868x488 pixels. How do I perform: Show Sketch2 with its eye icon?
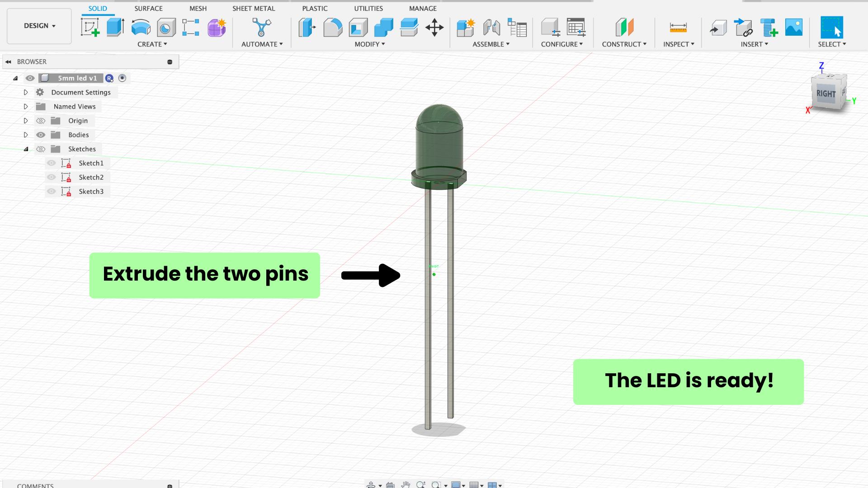(x=52, y=177)
